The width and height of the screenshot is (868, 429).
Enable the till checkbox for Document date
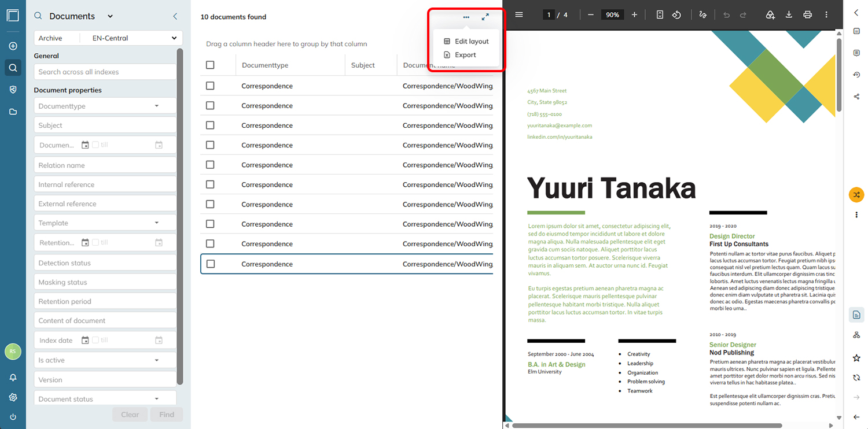tap(95, 145)
